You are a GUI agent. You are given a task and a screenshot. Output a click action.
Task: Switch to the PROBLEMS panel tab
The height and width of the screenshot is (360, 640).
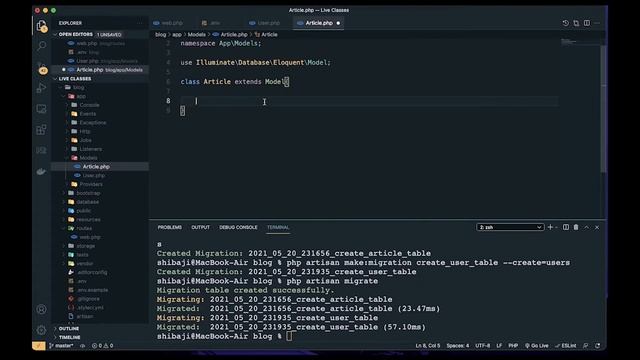click(169, 227)
